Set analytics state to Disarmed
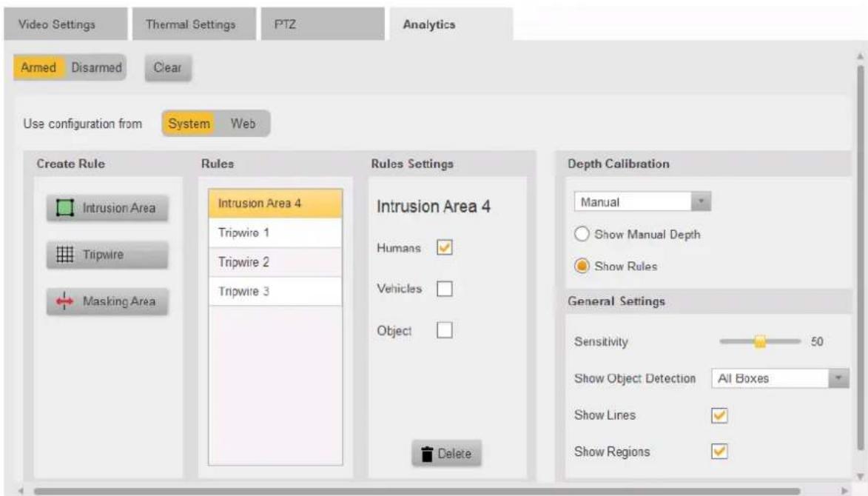The height and width of the screenshot is (496, 868). tap(95, 67)
